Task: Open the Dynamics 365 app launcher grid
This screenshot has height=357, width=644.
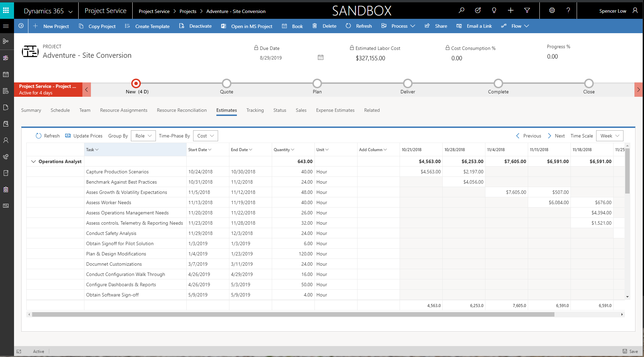Action: click(6, 11)
